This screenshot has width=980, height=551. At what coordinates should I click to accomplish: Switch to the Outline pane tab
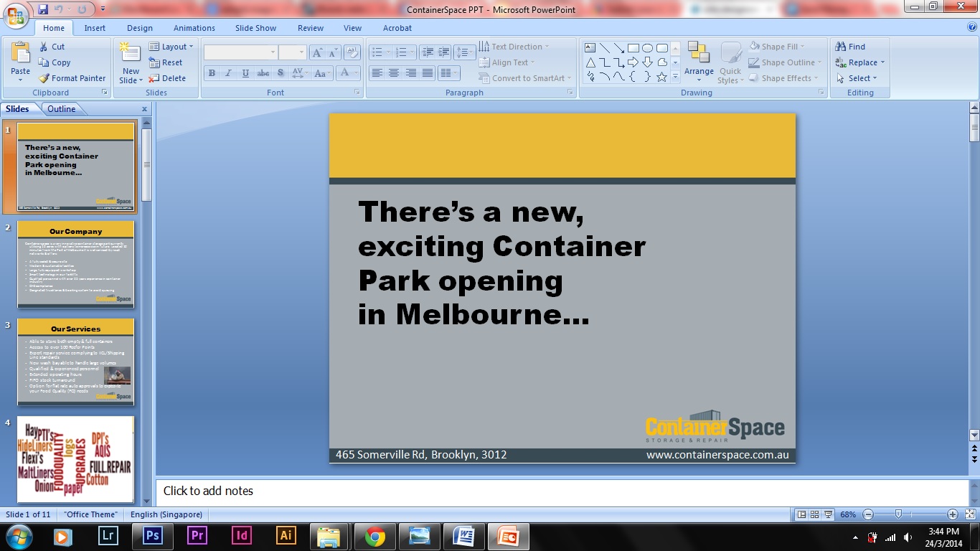(x=62, y=109)
